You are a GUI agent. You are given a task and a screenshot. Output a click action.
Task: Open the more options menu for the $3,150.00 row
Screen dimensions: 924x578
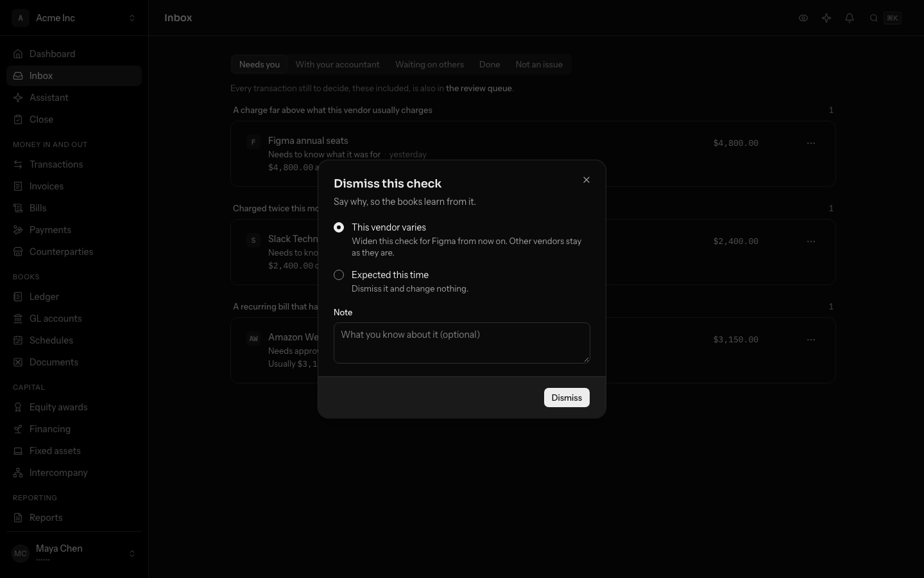(811, 340)
